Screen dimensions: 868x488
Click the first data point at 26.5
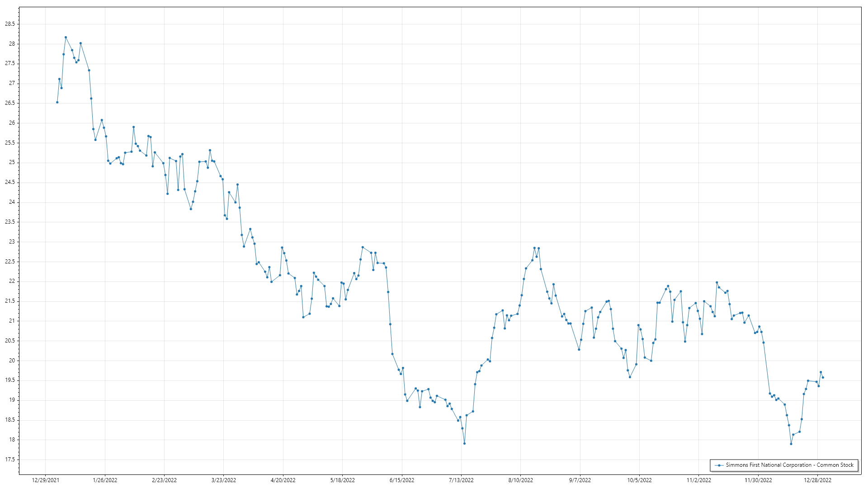point(57,102)
